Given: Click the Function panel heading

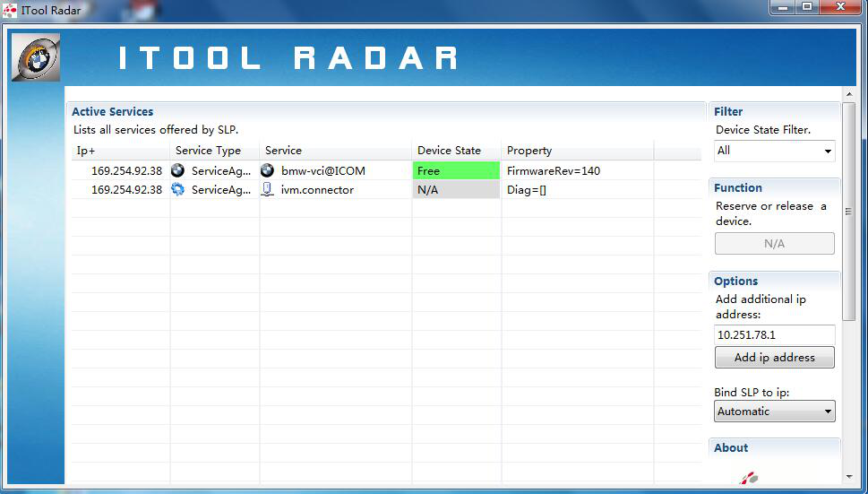Looking at the screenshot, I should pos(738,188).
